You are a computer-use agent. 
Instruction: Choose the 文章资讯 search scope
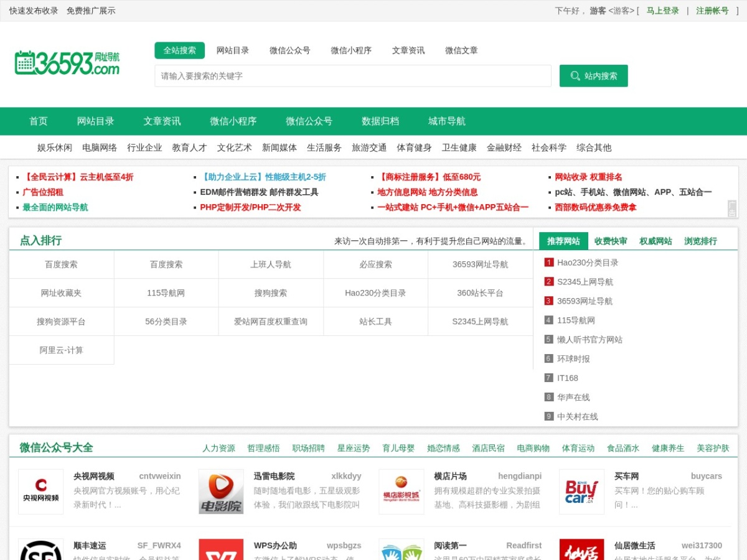(408, 50)
